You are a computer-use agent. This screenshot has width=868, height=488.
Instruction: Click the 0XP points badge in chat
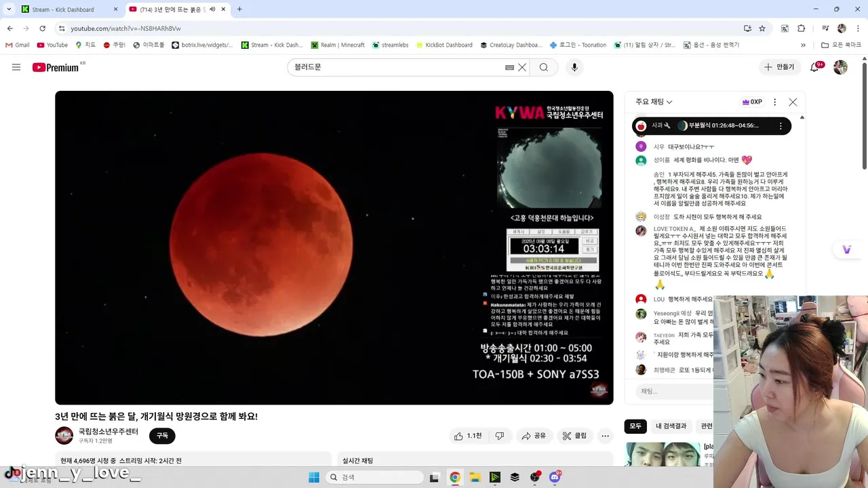pyautogui.click(x=752, y=102)
